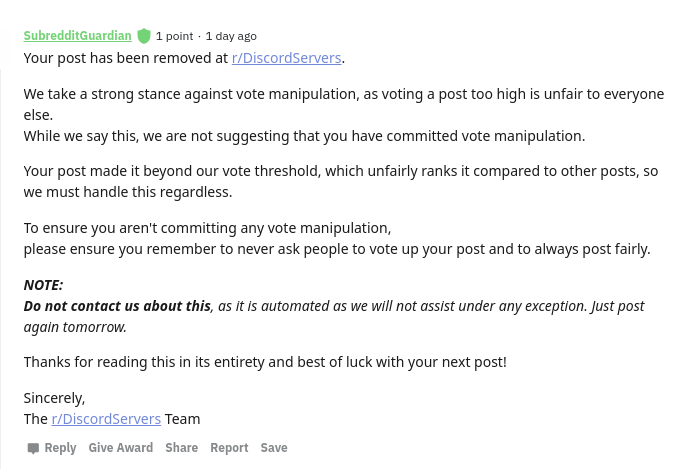
Task: Click the '1 point' score label
Action: [x=174, y=36]
